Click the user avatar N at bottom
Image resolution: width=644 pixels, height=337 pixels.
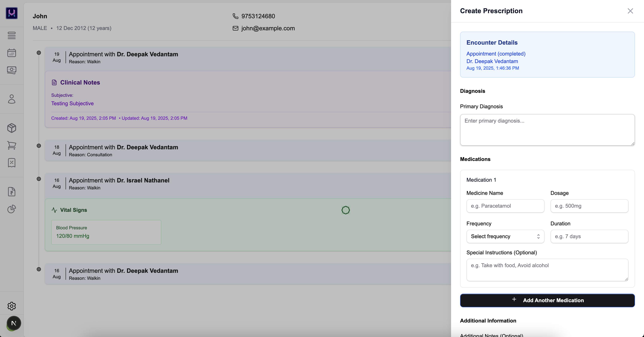14,323
